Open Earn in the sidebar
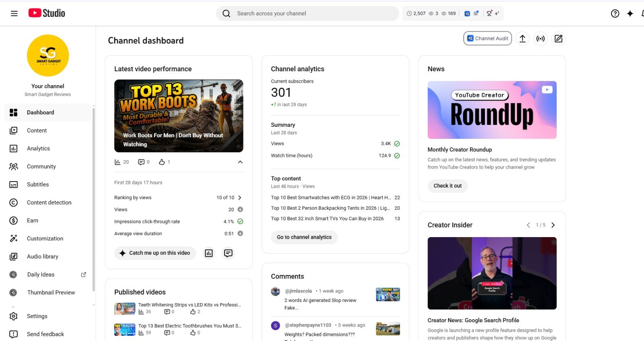 point(48,221)
